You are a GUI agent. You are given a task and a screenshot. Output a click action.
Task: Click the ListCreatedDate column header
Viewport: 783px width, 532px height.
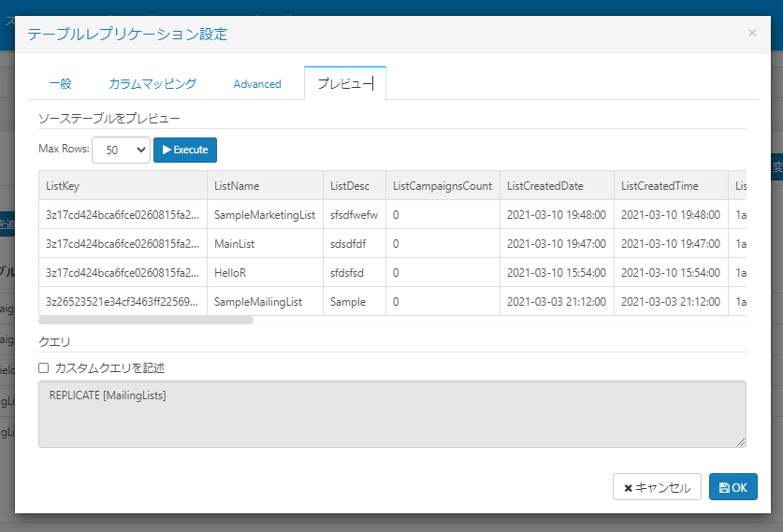pyautogui.click(x=557, y=185)
